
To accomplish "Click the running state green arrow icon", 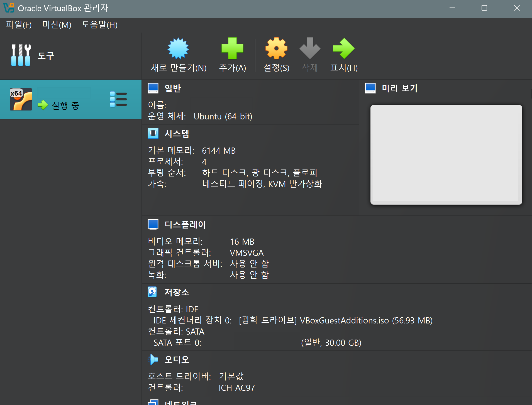I will (x=43, y=105).
